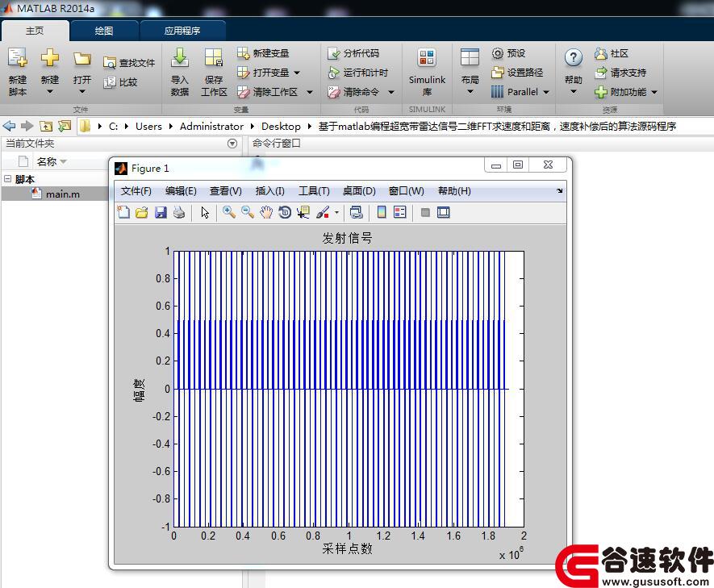The height and width of the screenshot is (588, 714).
Task: Click New Variable (新建变量)
Action: (x=263, y=53)
